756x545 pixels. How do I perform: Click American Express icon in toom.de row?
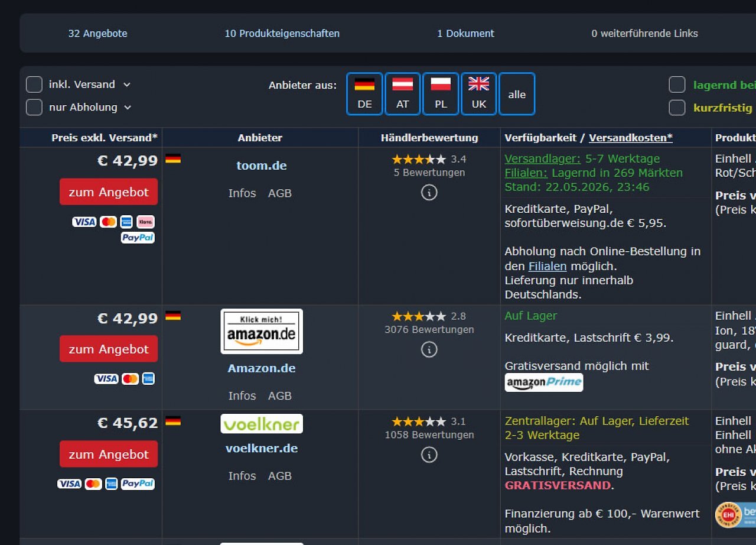[126, 222]
